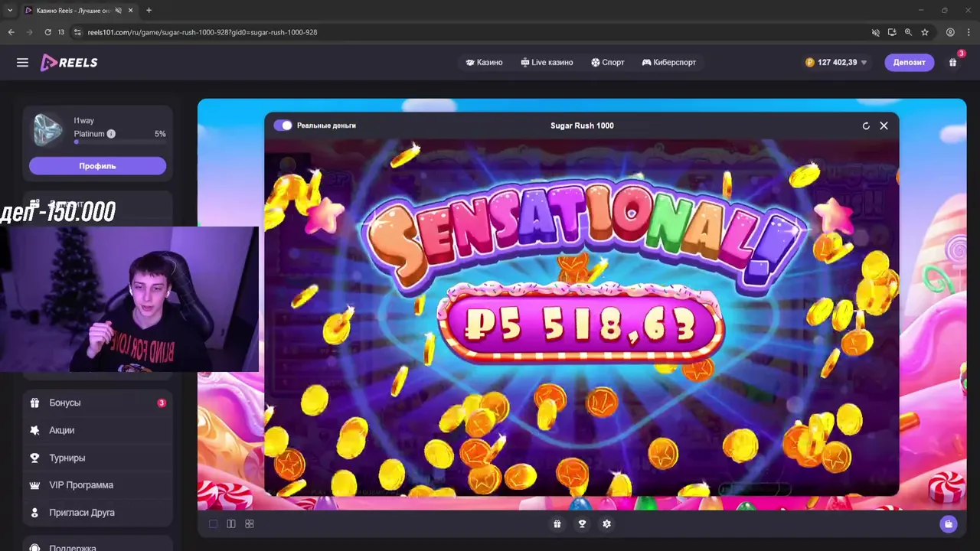980x551 pixels.
Task: Open the Казино section
Action: pyautogui.click(x=484, y=62)
